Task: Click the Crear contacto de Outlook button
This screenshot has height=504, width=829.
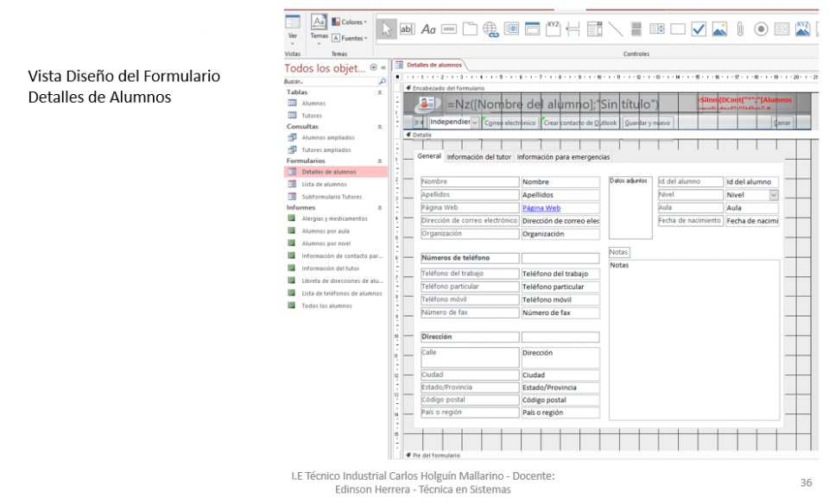Action: point(580,123)
